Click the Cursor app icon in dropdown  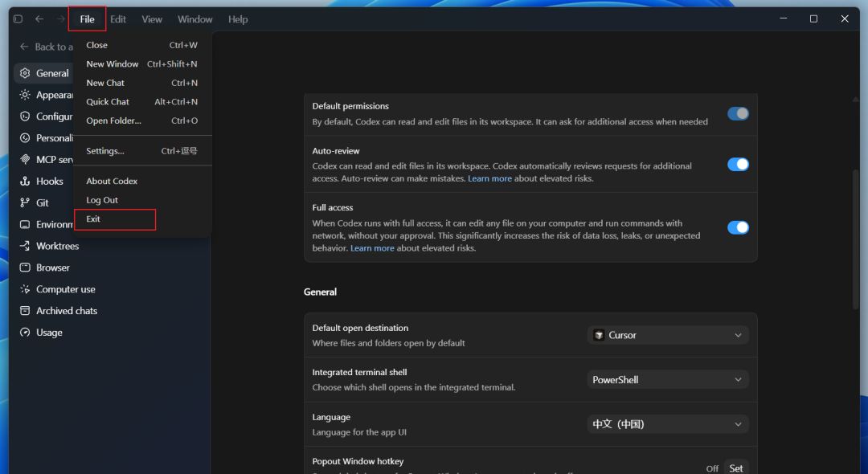pos(599,335)
